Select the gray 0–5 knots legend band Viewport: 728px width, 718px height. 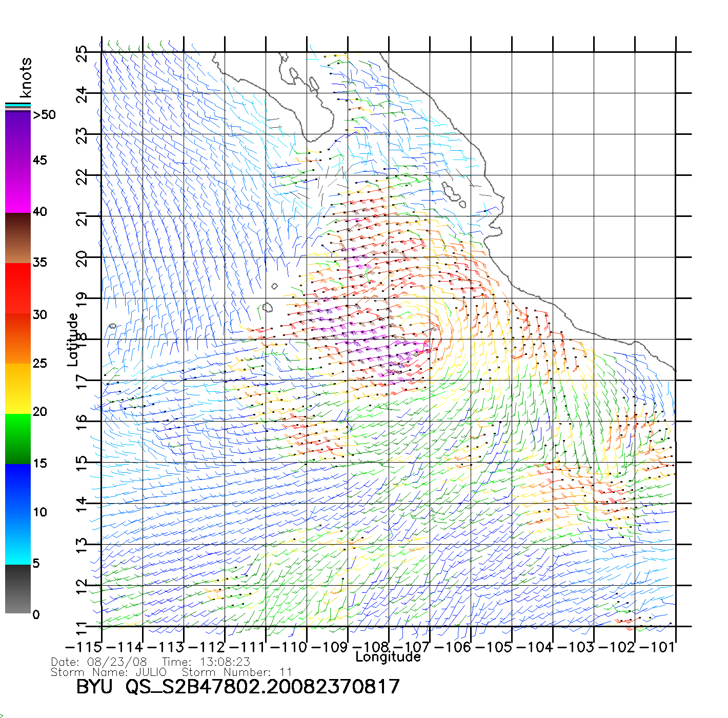click(18, 589)
